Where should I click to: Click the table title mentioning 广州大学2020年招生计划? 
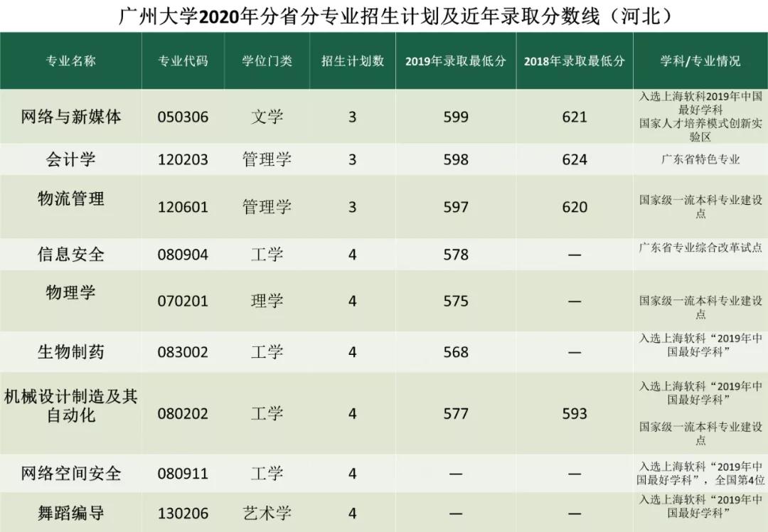384,14
